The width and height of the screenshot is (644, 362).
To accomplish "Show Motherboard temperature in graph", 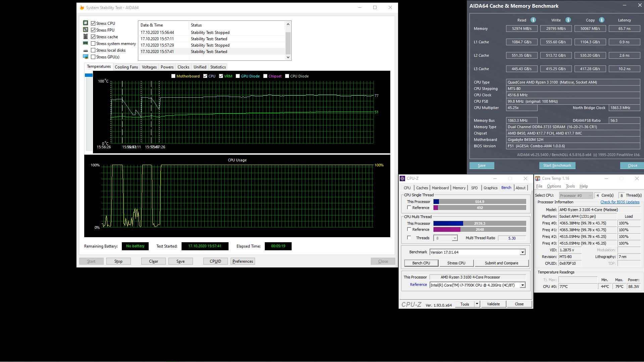I will [174, 76].
